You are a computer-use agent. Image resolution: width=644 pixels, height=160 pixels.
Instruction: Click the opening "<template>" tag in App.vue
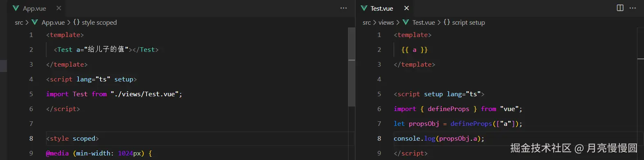(x=65, y=35)
